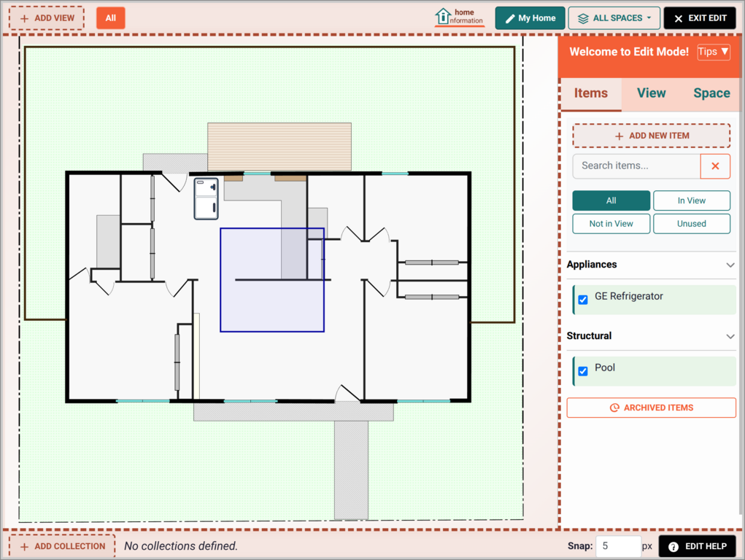
Task: Collapse the Structural section chevron
Action: click(730, 336)
